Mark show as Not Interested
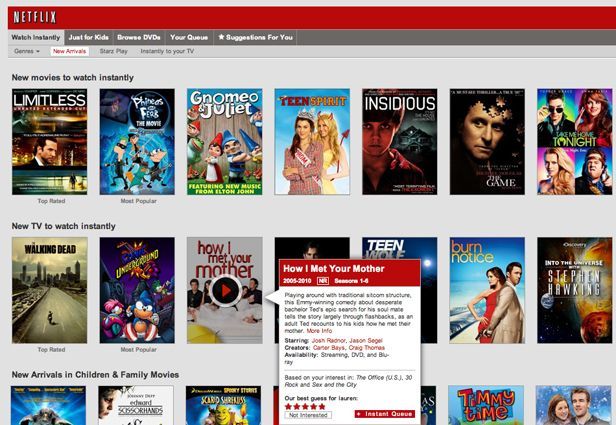 tap(308, 414)
